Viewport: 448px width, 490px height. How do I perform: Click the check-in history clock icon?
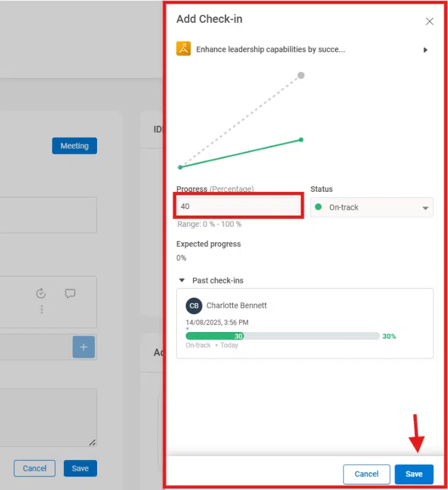pos(41,293)
